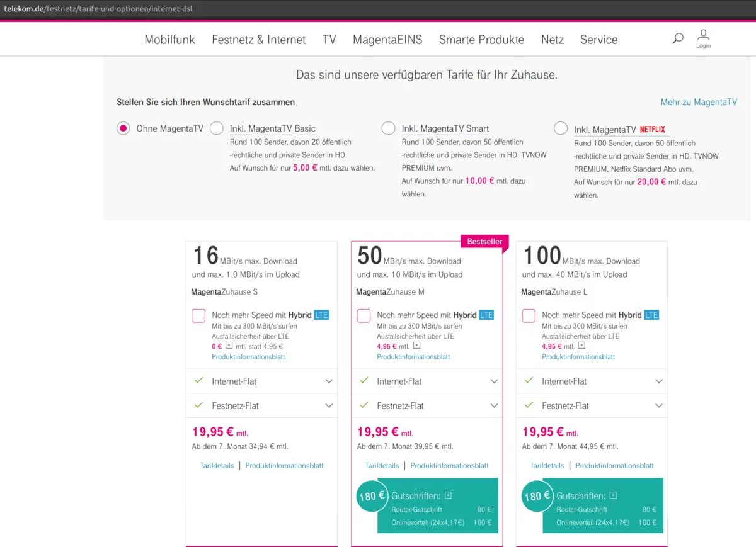This screenshot has width=756, height=547.
Task: Open the Login user icon
Action: [x=704, y=35]
